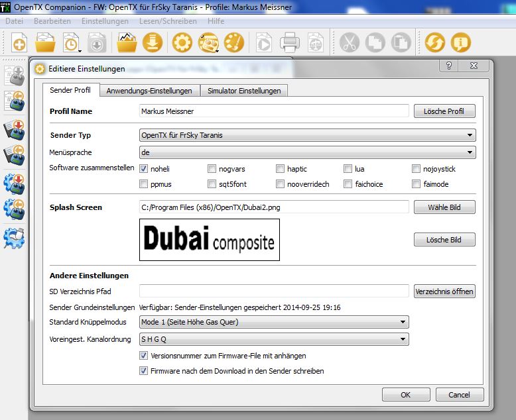
Task: Tick the nojoystick checkbox
Action: [x=417, y=169]
